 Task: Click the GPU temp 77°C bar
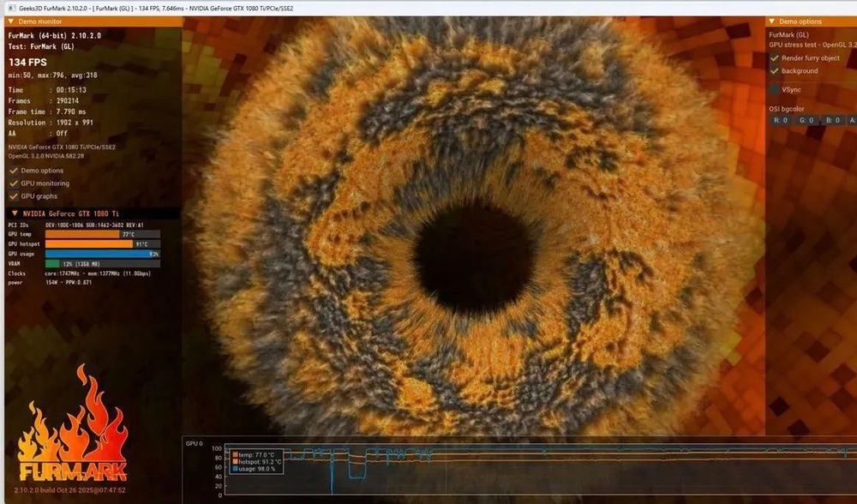(103, 234)
